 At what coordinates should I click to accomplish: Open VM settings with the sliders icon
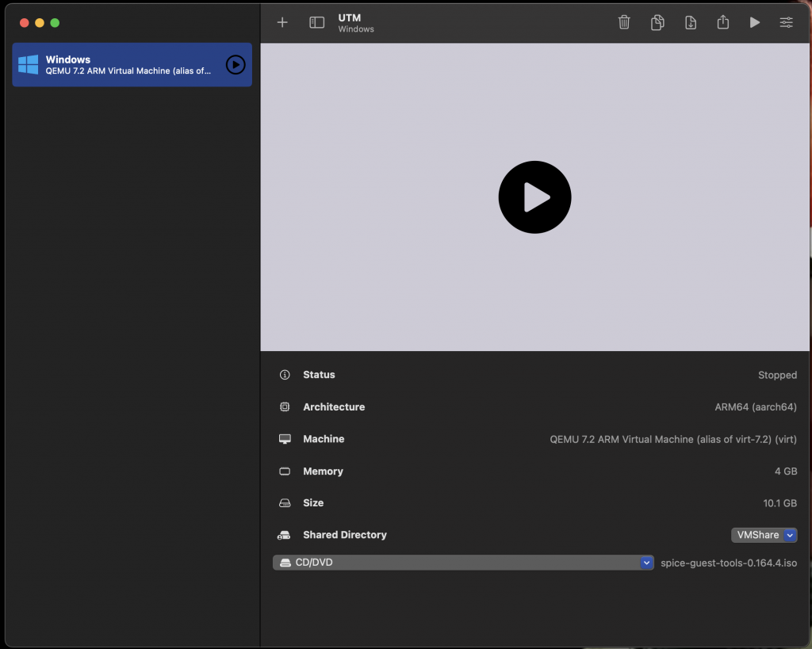click(x=786, y=22)
